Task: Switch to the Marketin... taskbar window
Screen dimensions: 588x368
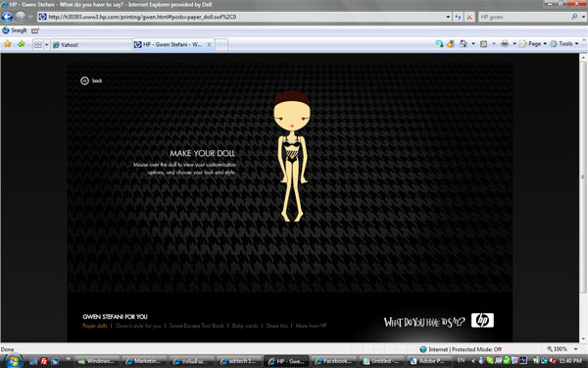Action: (144, 361)
